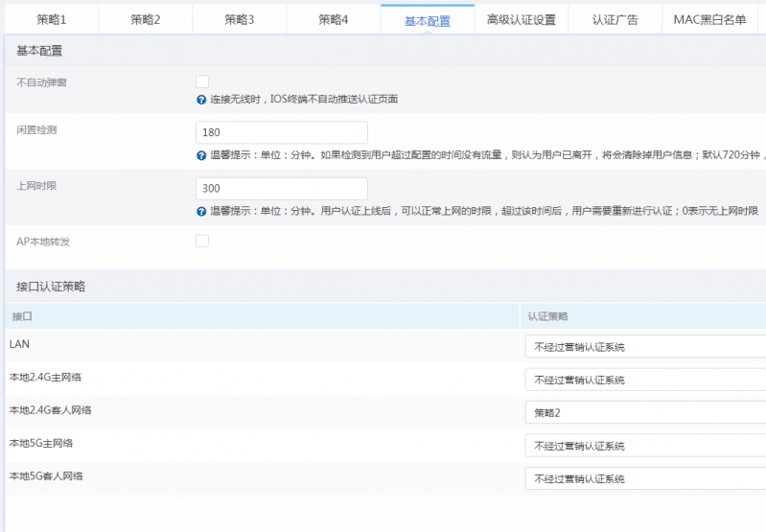The image size is (766, 532).
Task: Switch to the 认证广告 tab
Action: coord(615,19)
